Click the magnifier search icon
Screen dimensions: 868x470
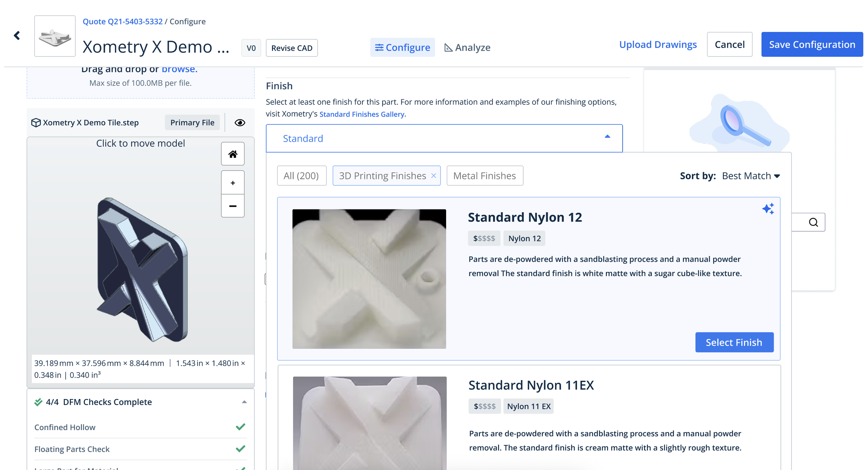pyautogui.click(x=813, y=222)
